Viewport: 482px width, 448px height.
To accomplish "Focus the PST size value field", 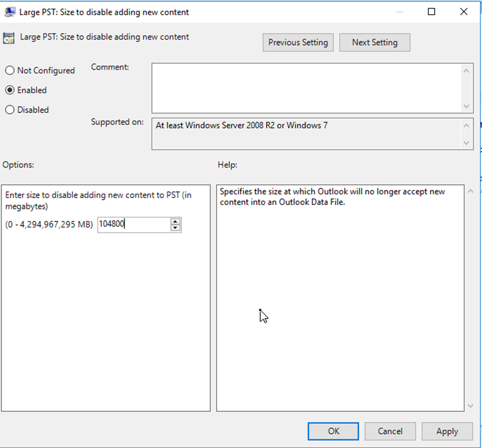I will click(x=134, y=224).
